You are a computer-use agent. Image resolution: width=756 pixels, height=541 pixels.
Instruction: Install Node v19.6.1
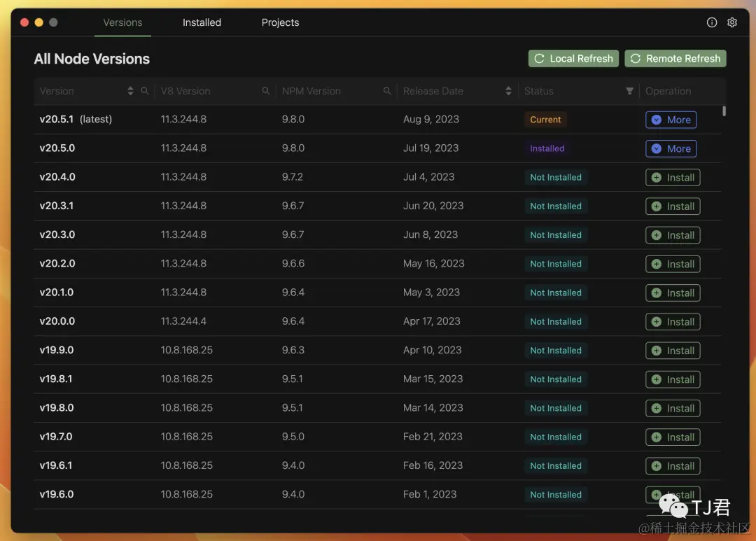[673, 466]
